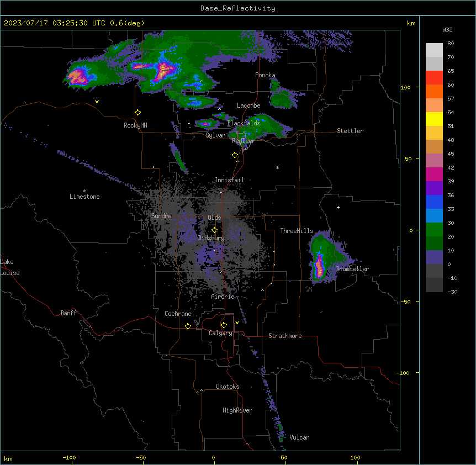Click the 45 value in the dBZ legend
This screenshot has width=476, height=465.
pos(451,154)
